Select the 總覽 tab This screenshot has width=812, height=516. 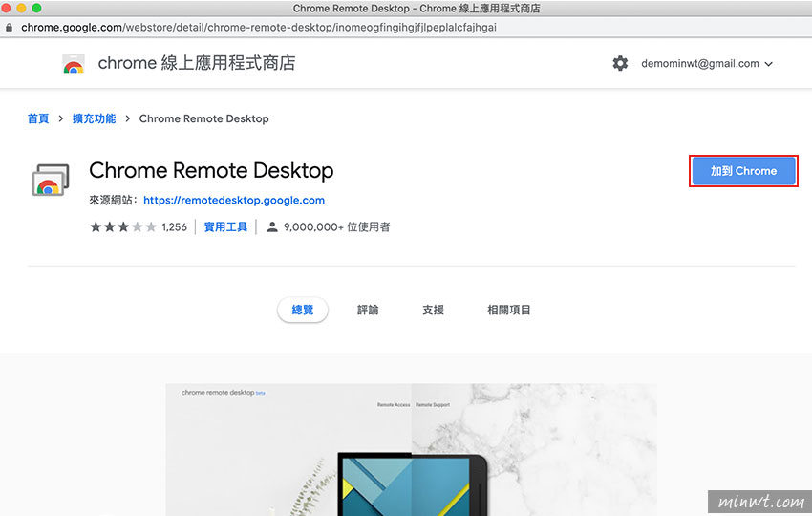click(303, 310)
